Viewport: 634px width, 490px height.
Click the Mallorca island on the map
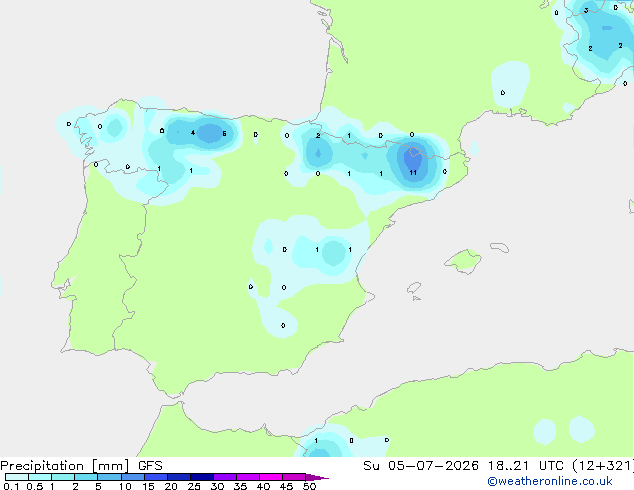(x=463, y=261)
